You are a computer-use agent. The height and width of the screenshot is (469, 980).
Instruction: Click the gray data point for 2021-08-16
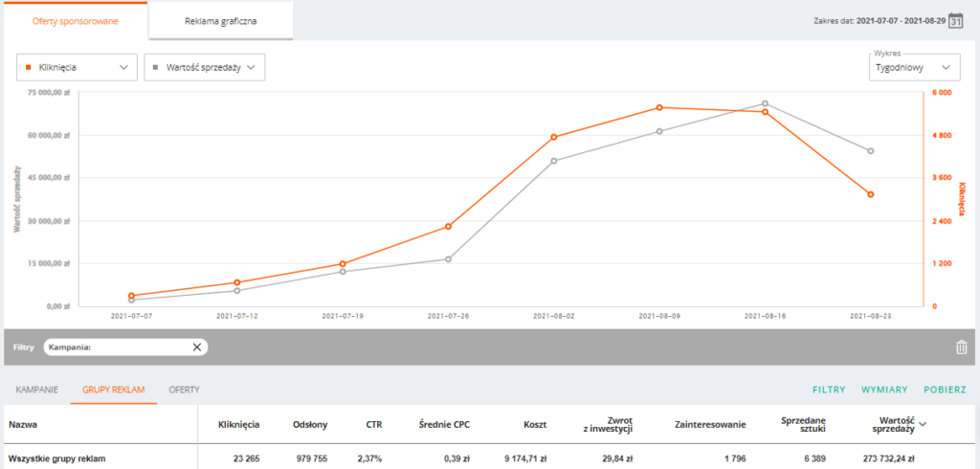[765, 103]
